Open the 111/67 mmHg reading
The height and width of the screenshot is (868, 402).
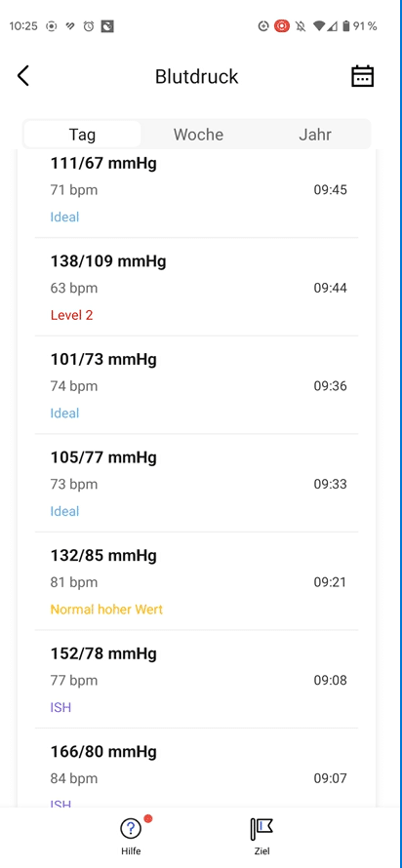click(196, 189)
